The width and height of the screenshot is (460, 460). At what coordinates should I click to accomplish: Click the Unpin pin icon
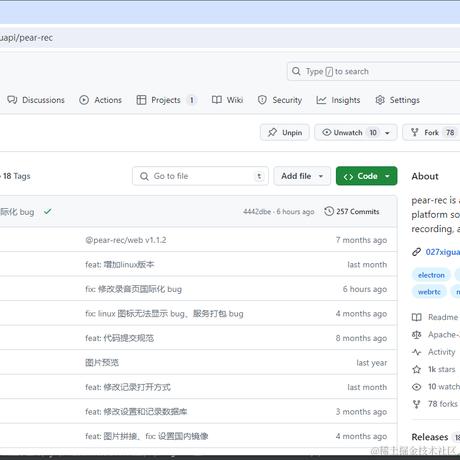(272, 132)
